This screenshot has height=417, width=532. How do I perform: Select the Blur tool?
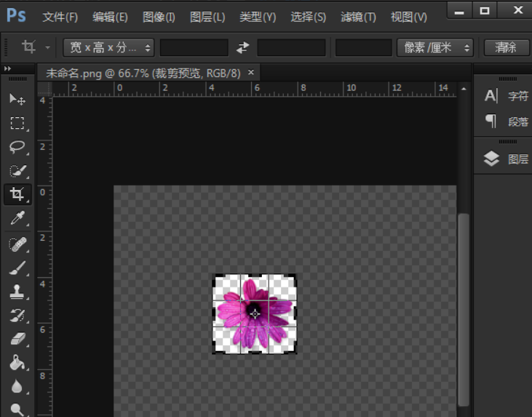[17, 386]
